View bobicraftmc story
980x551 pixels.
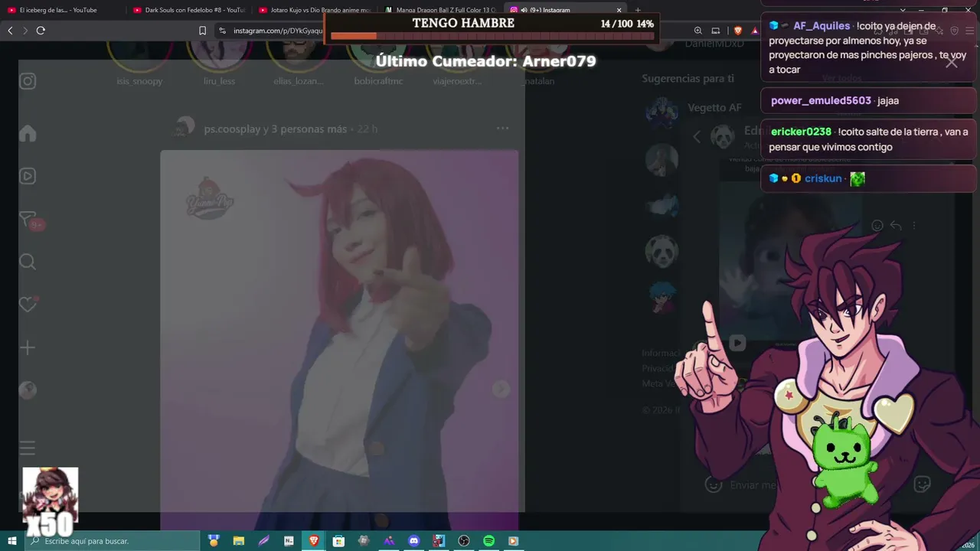tap(378, 58)
